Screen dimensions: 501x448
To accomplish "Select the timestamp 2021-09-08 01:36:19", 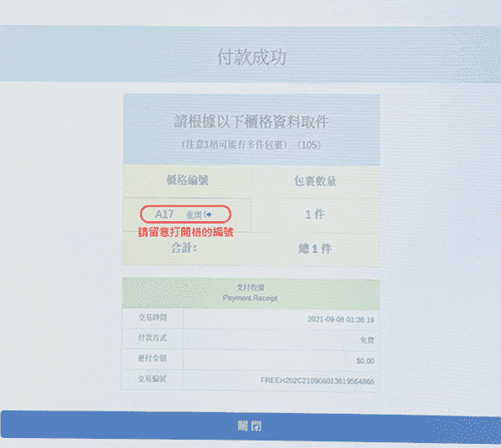I will coord(341,320).
